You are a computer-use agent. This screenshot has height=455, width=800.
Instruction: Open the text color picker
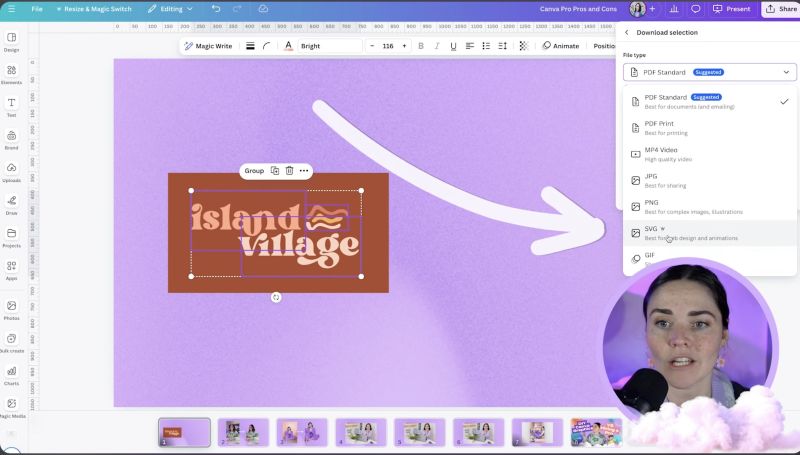288,46
